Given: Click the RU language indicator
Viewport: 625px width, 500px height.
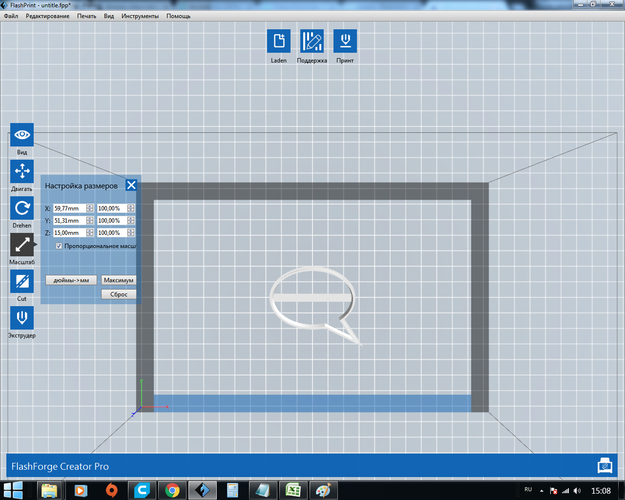Looking at the screenshot, I should [528, 489].
